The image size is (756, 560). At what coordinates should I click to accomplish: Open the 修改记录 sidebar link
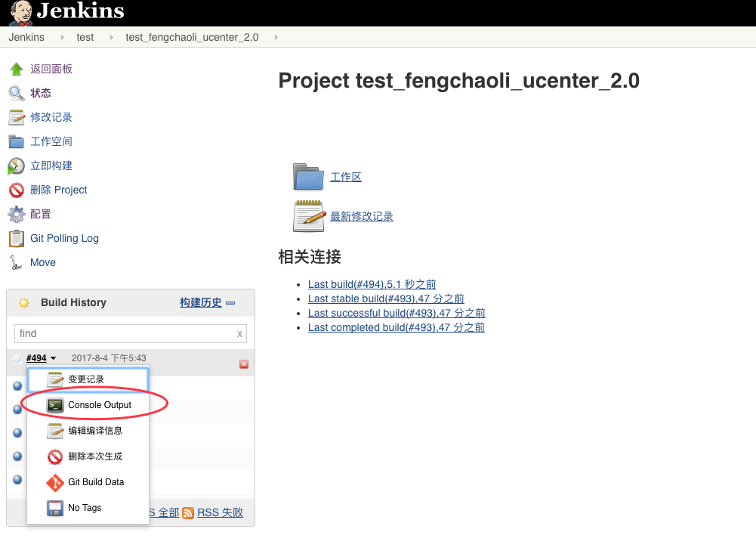51,117
